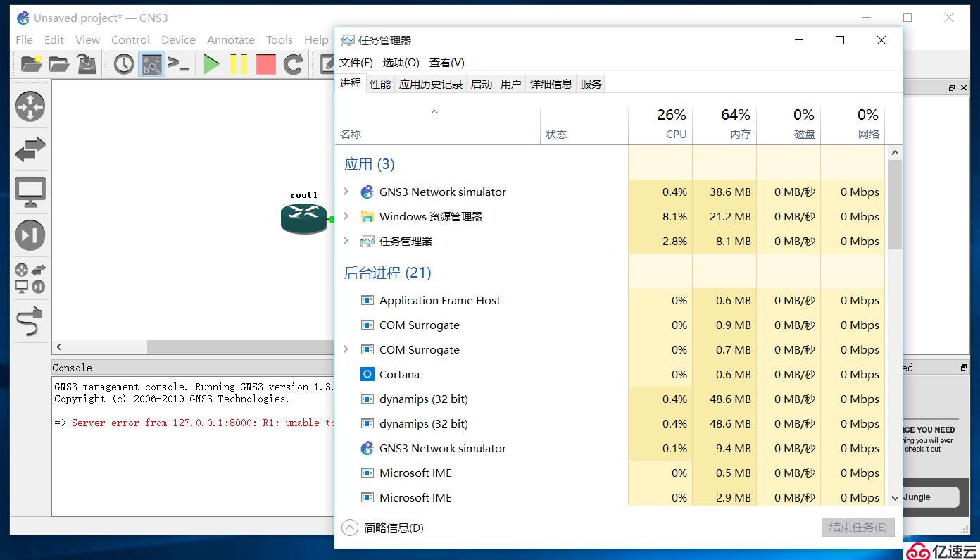Click 结束任务(E) button
This screenshot has width=980, height=560.
[857, 528]
